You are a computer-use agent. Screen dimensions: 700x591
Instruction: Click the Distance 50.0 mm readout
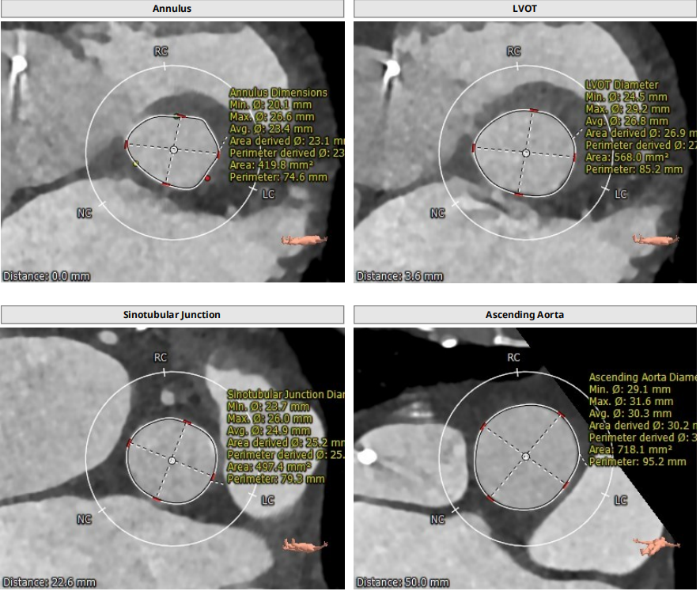[x=401, y=582]
